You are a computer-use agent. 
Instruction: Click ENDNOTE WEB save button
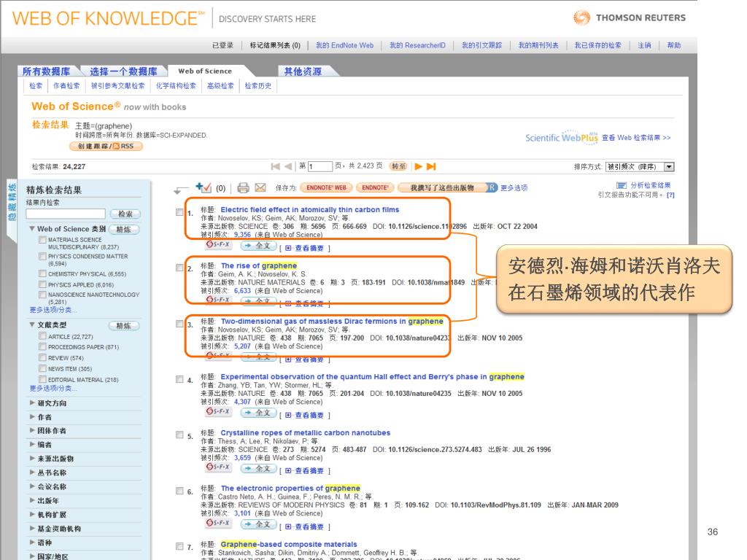(326, 187)
